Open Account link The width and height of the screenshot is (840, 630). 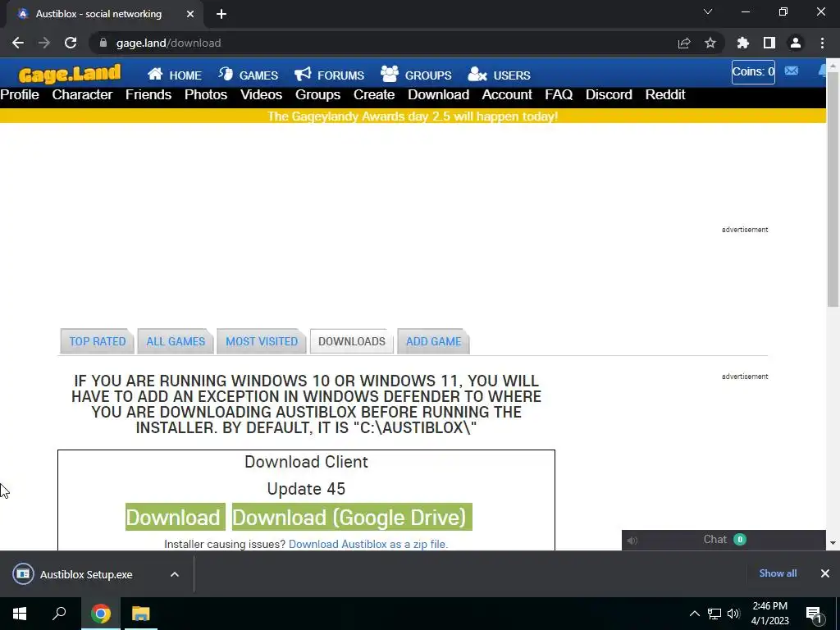(507, 95)
